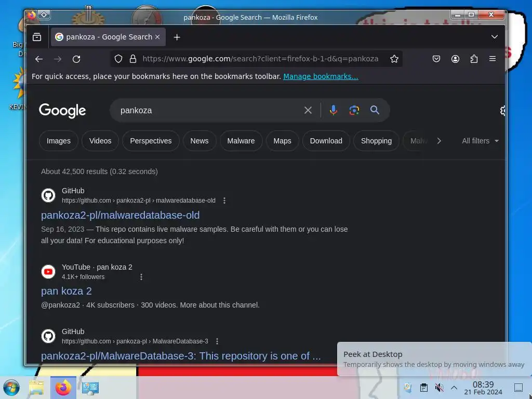Click the Google search magnifier button
532x399 pixels.
(375, 110)
